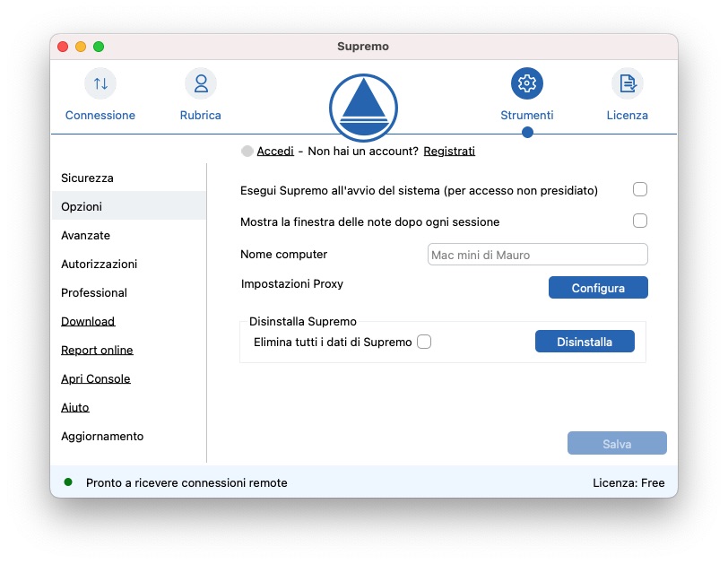Switch to the Strumenti tab label
This screenshot has width=728, height=564.
[527, 115]
